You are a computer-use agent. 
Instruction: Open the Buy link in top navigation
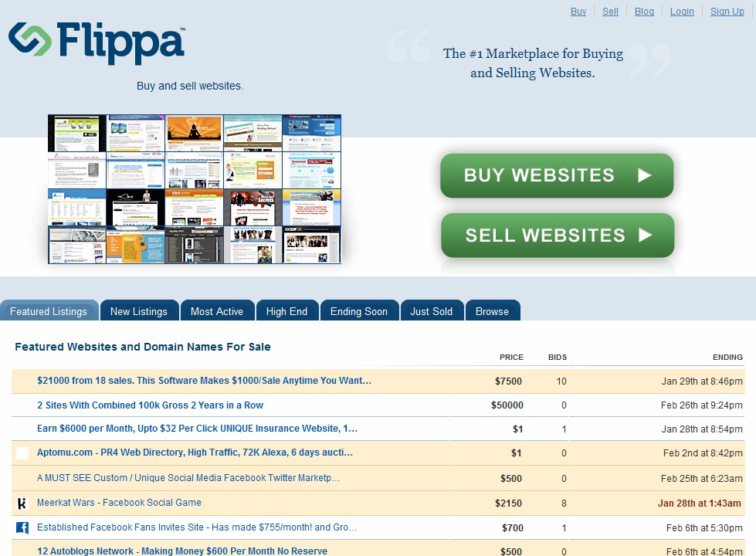click(578, 11)
